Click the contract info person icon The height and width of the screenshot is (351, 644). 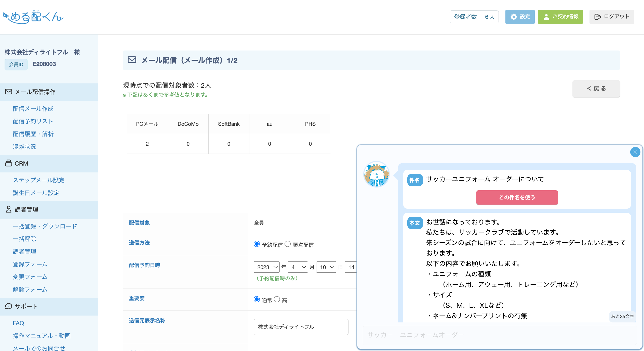(x=546, y=17)
